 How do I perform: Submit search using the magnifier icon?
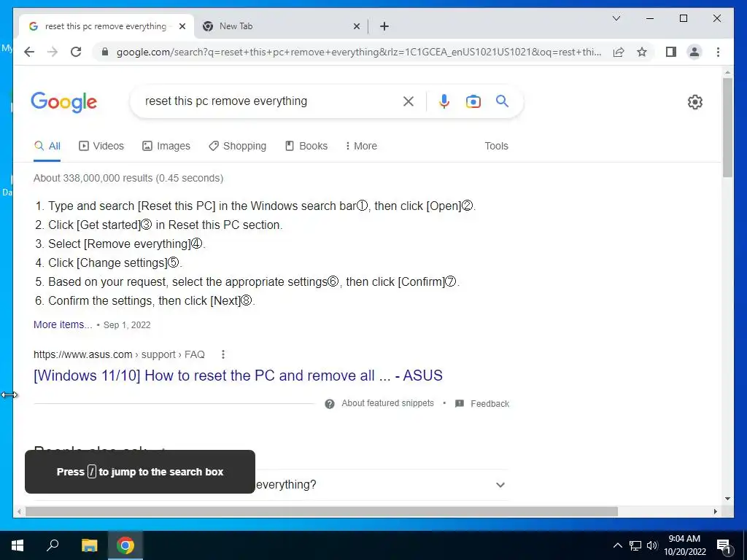502,101
